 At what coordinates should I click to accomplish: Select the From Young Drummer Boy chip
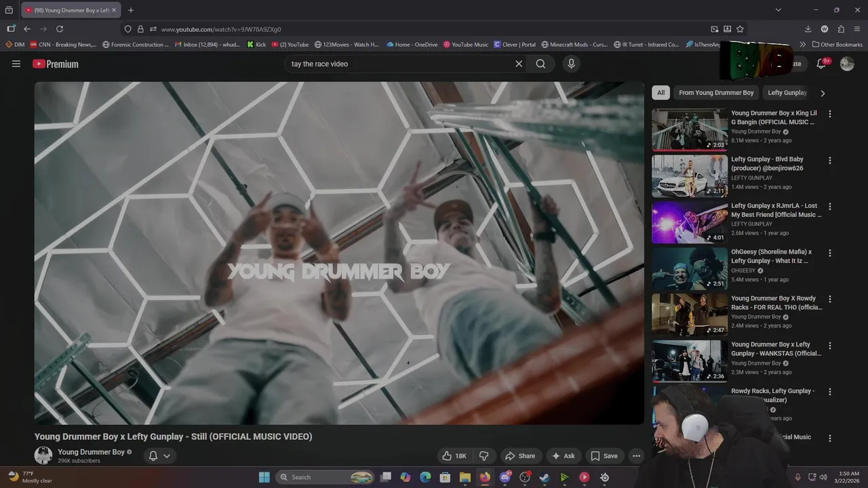click(716, 93)
